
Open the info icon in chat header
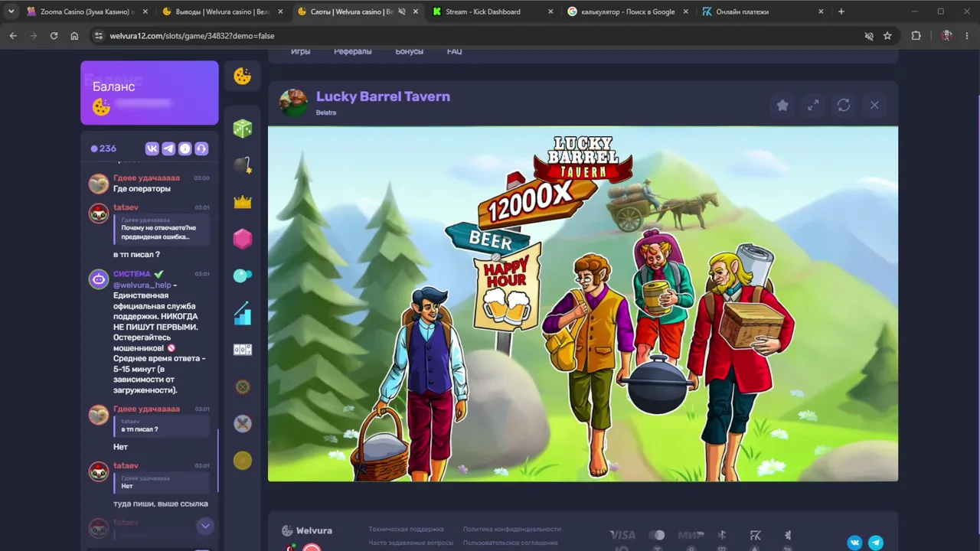(185, 148)
